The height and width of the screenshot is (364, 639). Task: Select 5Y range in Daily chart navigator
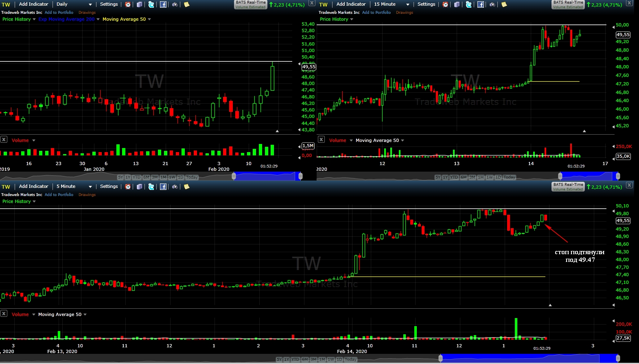click(x=120, y=177)
